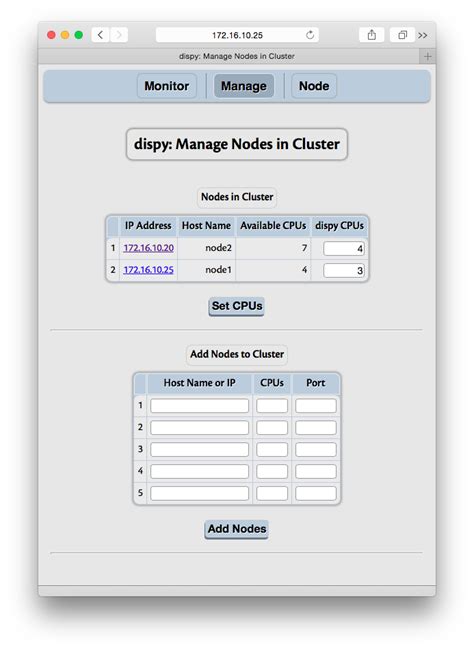Viewport: 474px width, 651px height.
Task: Click Port field in add-nodes row 2
Action: pyautogui.click(x=315, y=428)
